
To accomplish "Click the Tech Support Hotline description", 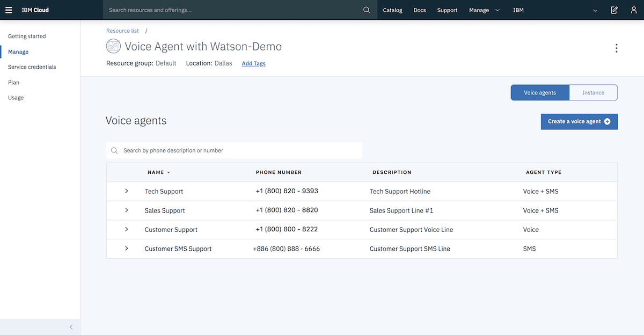I will coord(400,192).
